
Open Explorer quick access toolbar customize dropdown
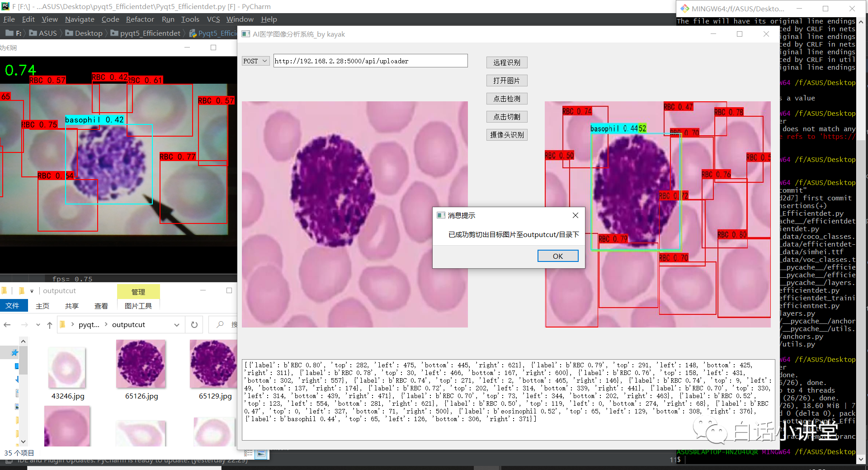click(x=32, y=291)
